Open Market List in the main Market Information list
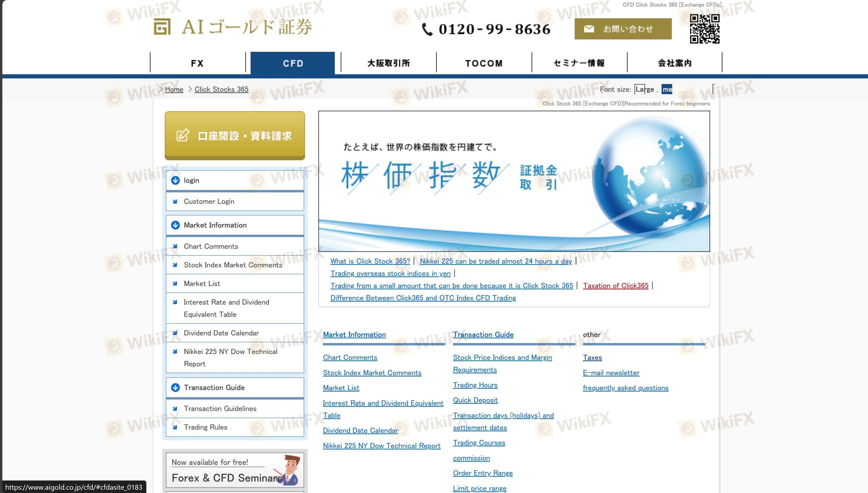Image resolution: width=868 pixels, height=493 pixels. (341, 388)
